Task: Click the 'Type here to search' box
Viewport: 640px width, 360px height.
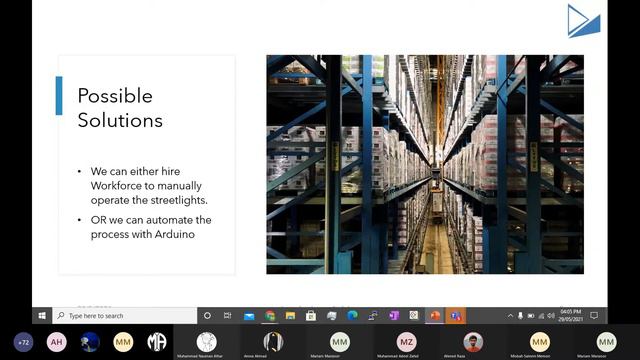Action: click(124, 316)
